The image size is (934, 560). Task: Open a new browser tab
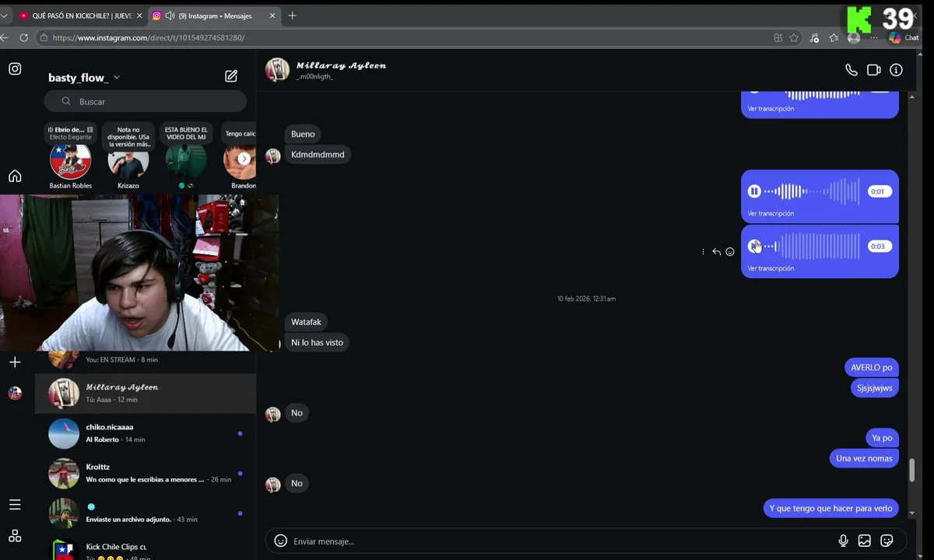(293, 16)
